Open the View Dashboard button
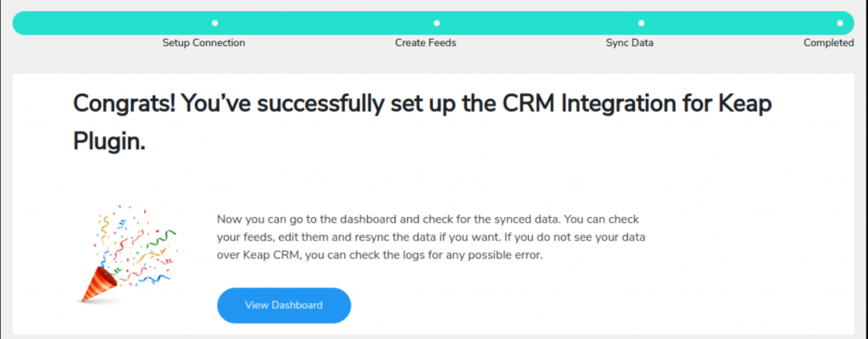Viewport: 868px width, 339px height. coord(284,305)
